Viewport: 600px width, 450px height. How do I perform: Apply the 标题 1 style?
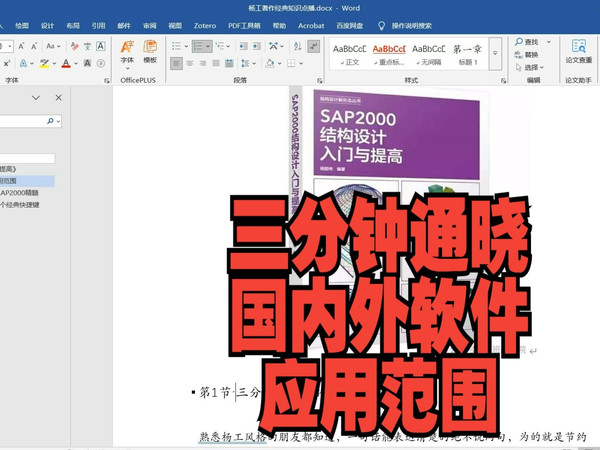(x=468, y=54)
